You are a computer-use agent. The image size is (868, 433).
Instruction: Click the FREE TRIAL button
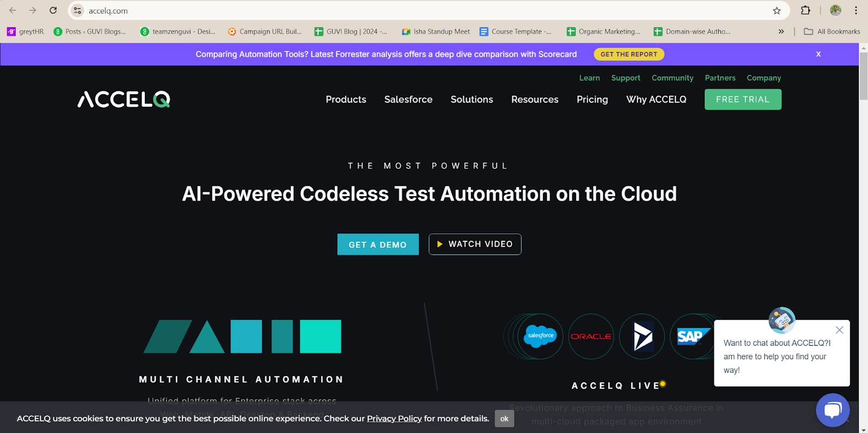pyautogui.click(x=743, y=99)
